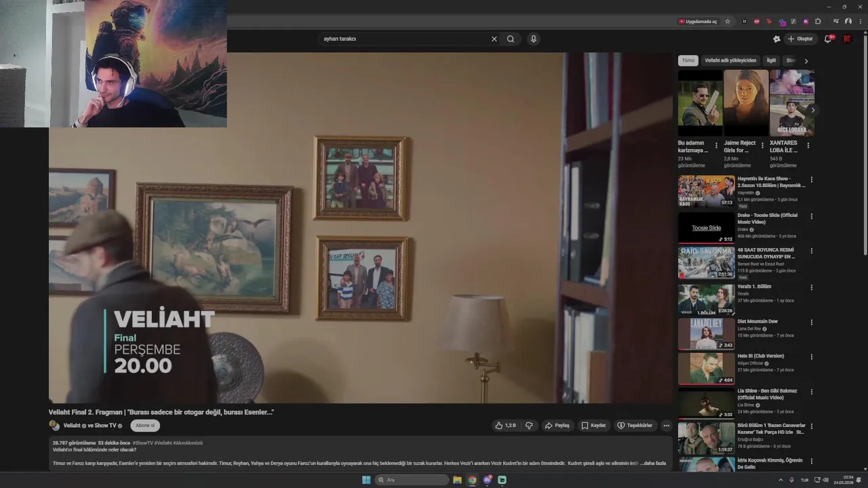Clear the search box text with X
868x488 pixels.
pyautogui.click(x=494, y=39)
